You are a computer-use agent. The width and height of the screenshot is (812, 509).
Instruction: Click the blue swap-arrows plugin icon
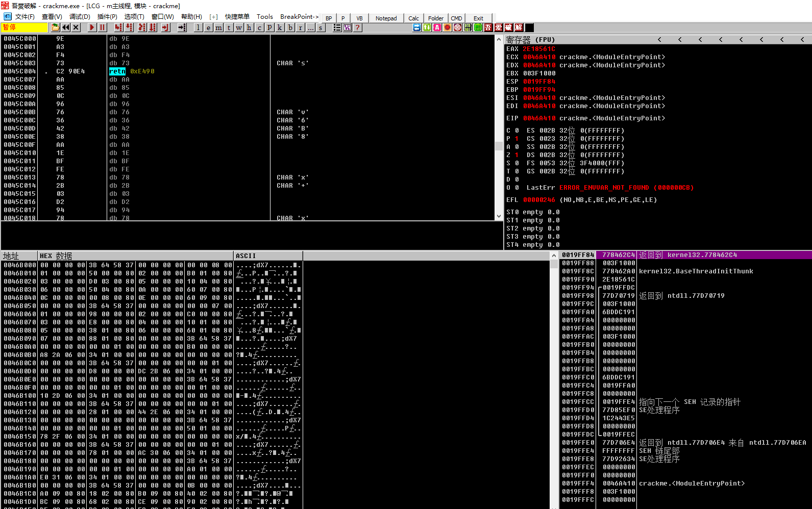417,28
